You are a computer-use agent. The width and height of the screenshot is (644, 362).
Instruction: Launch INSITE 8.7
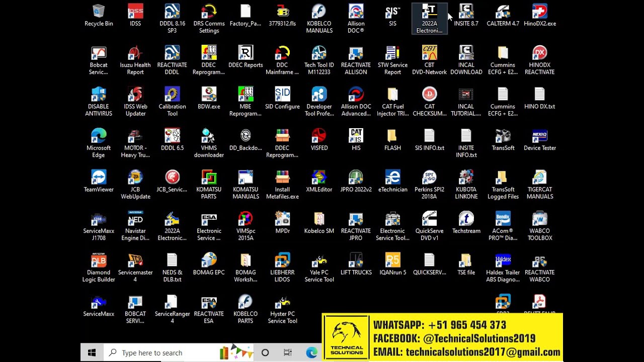click(466, 16)
